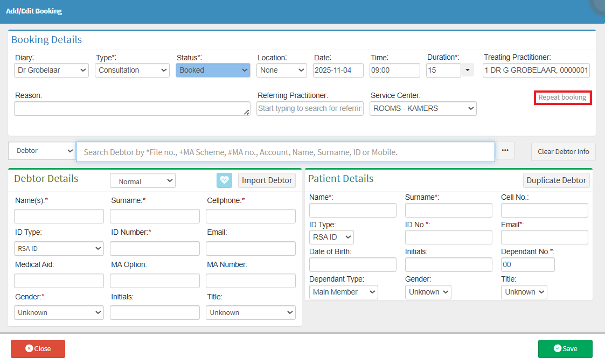Viewport: 605px width, 364px height.
Task: Click the Import Debtor button
Action: [x=267, y=180]
